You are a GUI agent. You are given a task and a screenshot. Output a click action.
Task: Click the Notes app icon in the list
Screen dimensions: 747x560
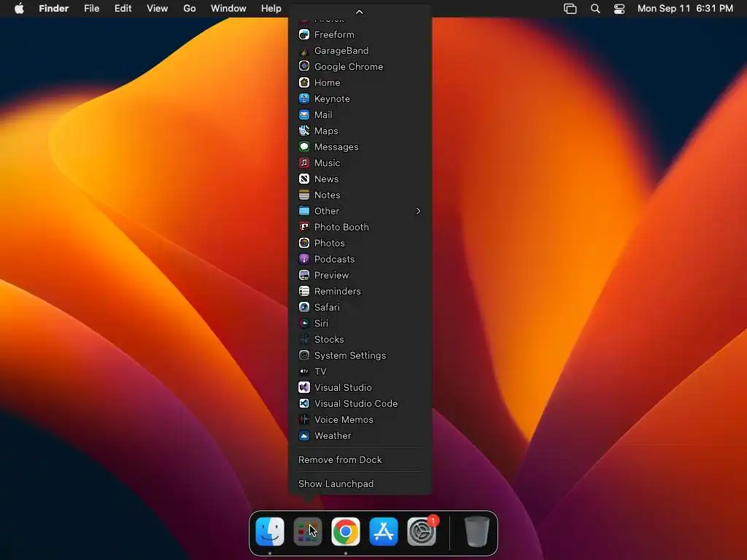304,195
